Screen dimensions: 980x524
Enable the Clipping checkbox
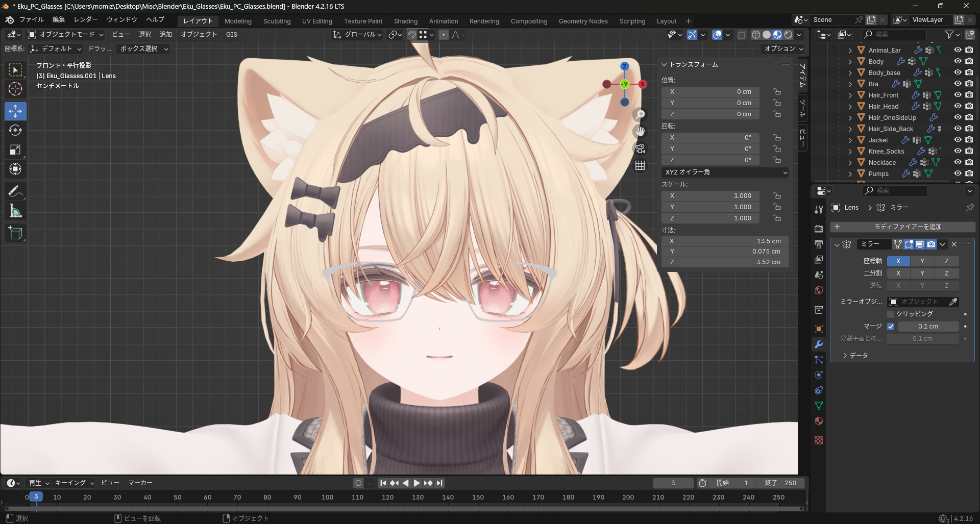click(891, 314)
